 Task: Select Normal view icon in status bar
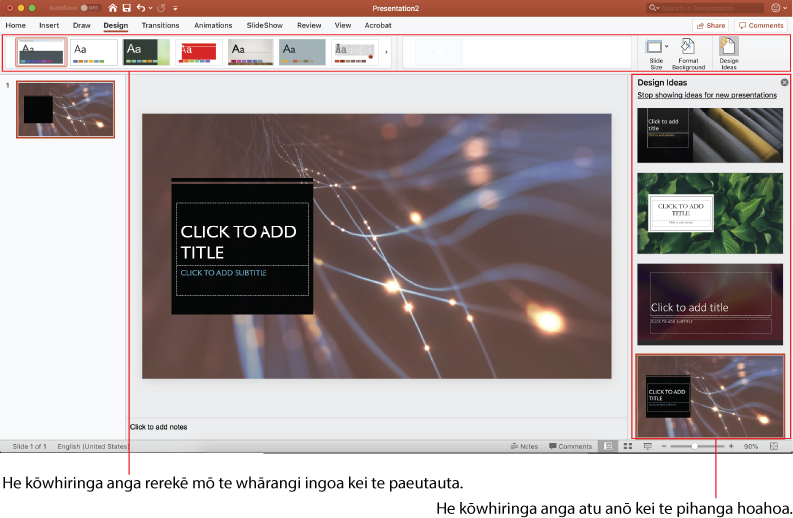(x=608, y=446)
